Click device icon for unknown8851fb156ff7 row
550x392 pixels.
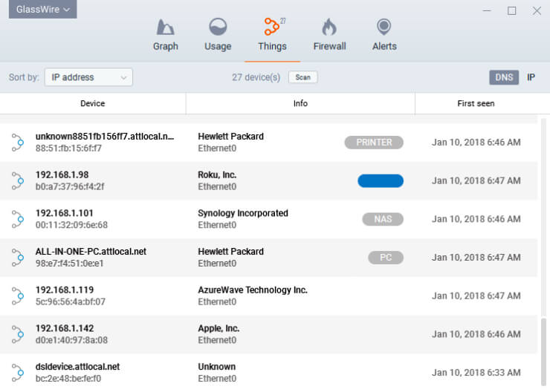click(18, 143)
